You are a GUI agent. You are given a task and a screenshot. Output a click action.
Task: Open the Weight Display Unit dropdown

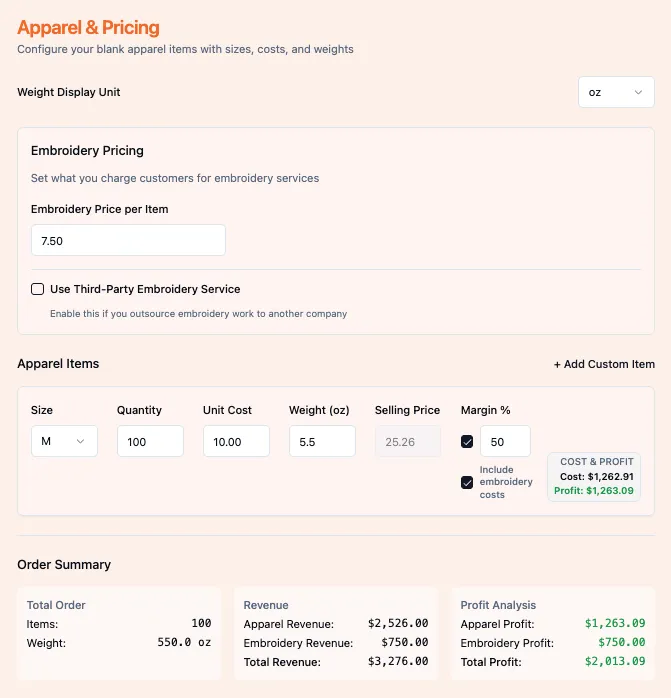click(x=615, y=92)
